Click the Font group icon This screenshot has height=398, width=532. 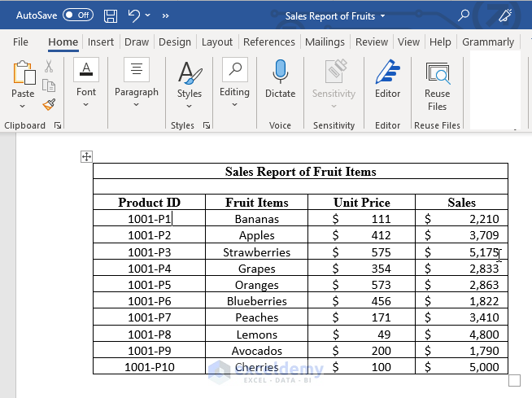86,70
